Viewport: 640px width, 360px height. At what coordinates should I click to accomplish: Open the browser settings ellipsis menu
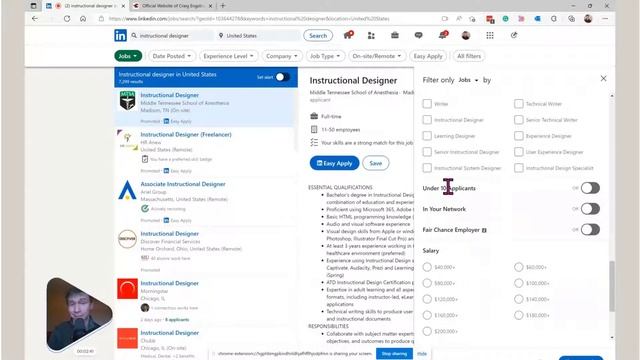(x=605, y=19)
